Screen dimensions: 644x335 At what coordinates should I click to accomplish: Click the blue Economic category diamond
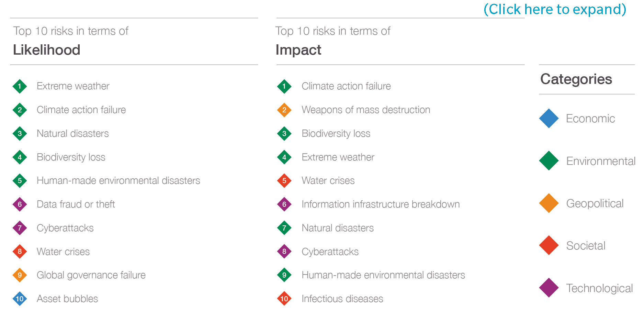click(x=549, y=119)
